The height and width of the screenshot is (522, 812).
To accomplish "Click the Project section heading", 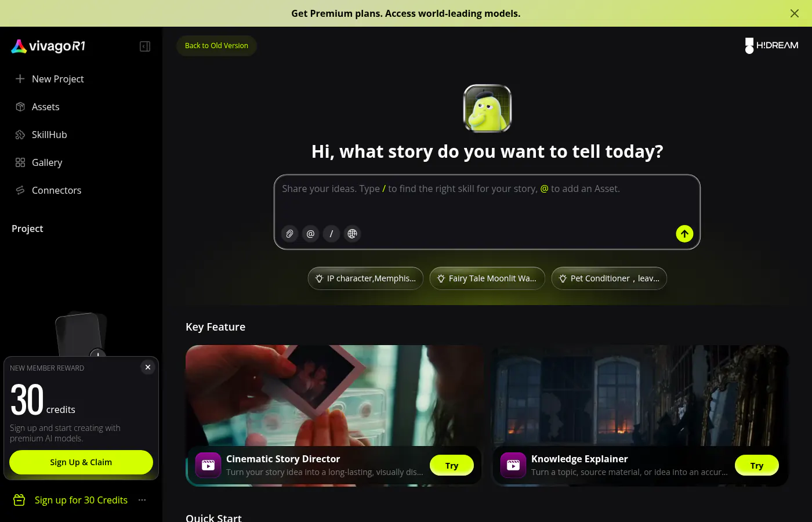I will click(x=27, y=229).
